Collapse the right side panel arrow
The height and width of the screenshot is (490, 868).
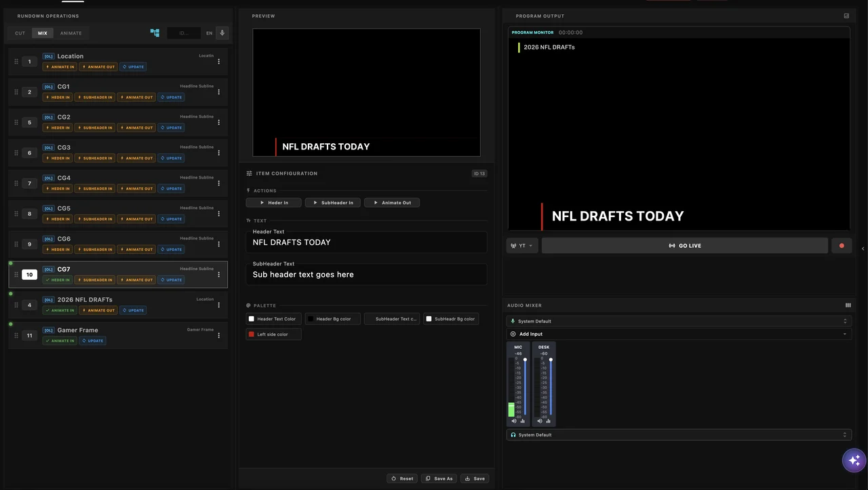tap(863, 248)
